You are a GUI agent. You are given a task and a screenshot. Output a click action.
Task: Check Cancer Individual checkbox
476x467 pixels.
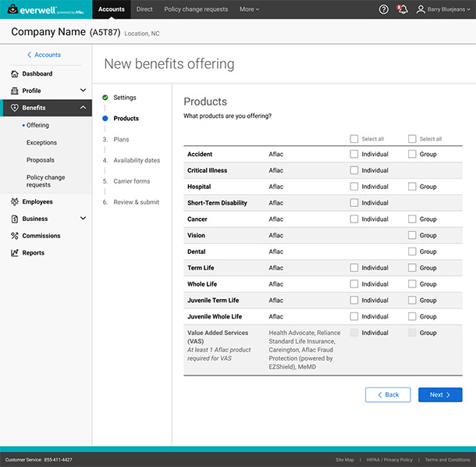(x=354, y=219)
